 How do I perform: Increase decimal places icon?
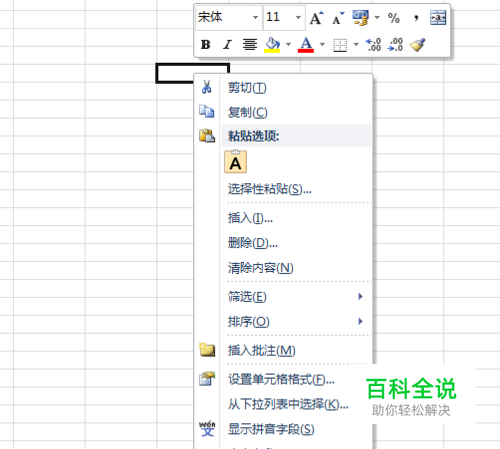click(373, 44)
